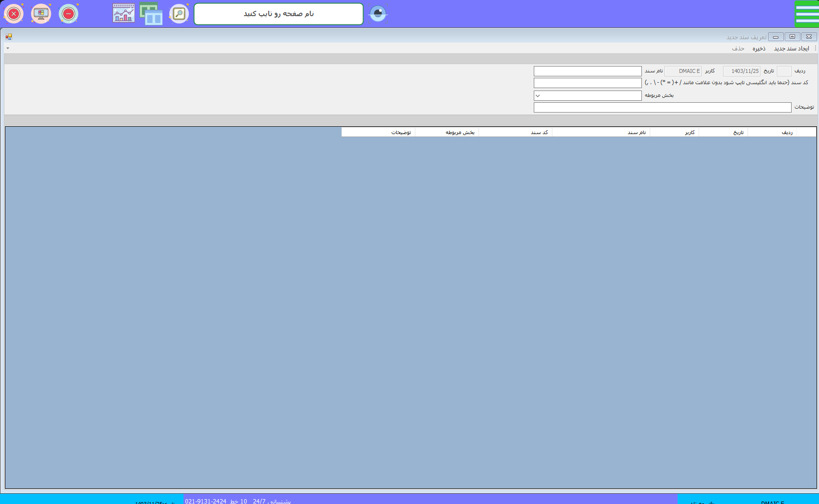Click the green and blue windows layout icon
This screenshot has width=819, height=504.
tap(151, 14)
